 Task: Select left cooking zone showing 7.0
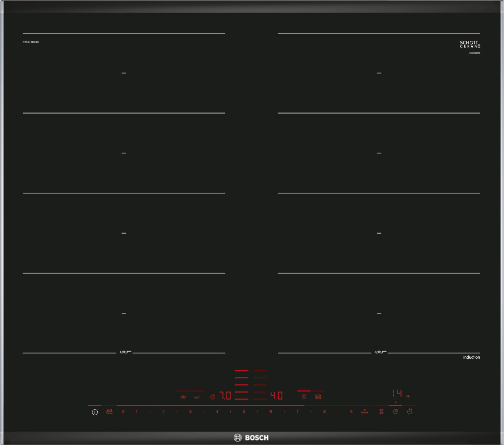[x=225, y=396]
